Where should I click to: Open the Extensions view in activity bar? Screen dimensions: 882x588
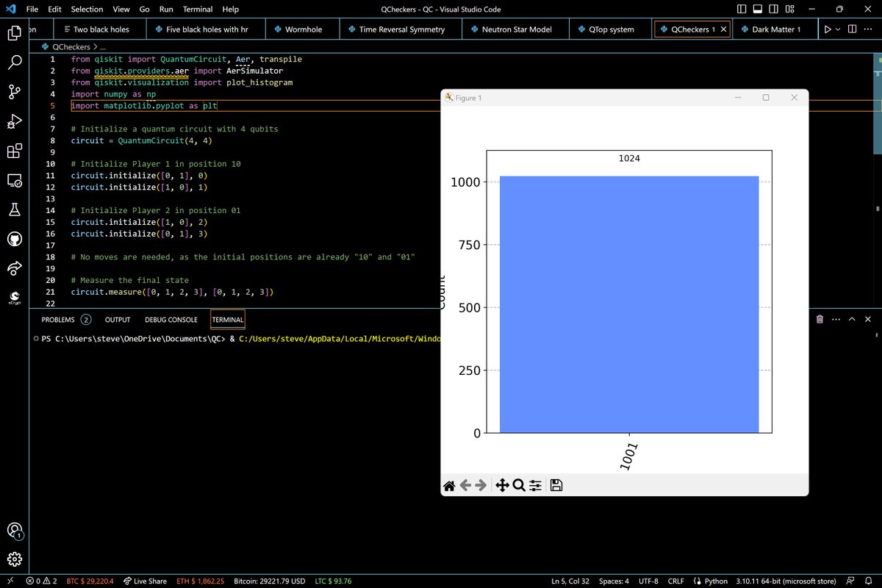click(14, 151)
